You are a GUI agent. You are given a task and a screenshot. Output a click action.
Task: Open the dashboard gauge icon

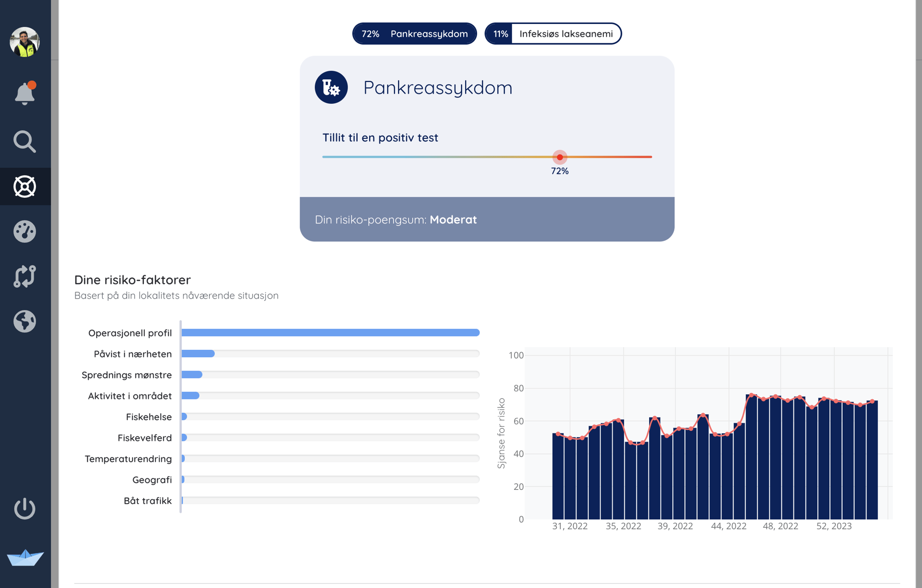tap(25, 231)
